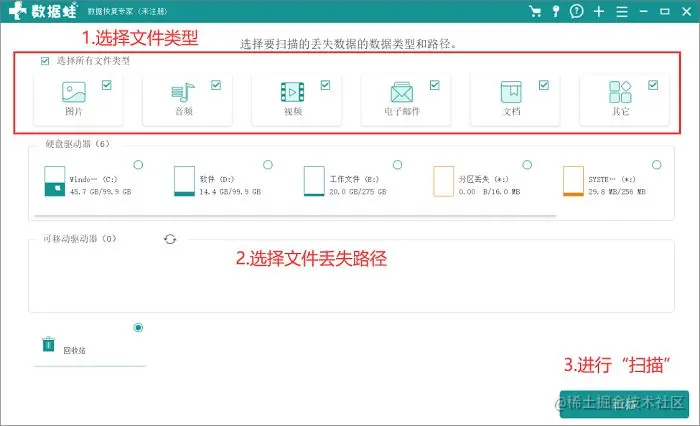Open the help question mark icon
Screen dimensions: 700x426
pyautogui.click(x=576, y=11)
